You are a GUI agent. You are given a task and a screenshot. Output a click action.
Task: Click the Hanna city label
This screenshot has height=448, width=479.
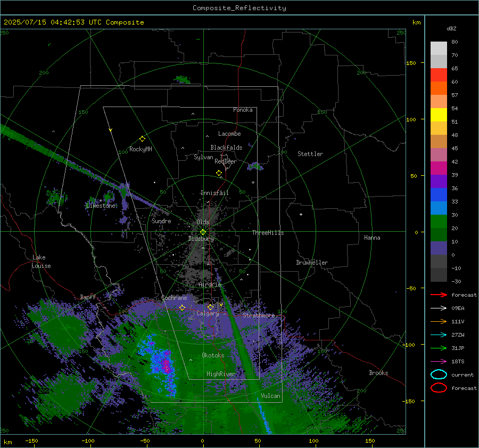point(372,238)
